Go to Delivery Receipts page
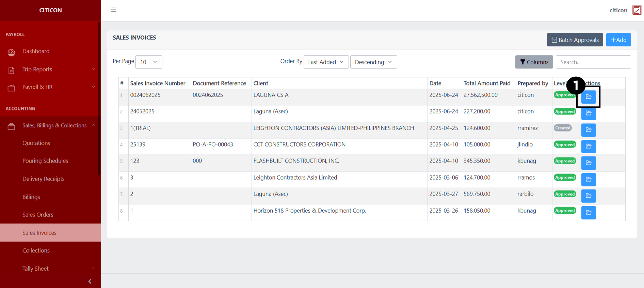The image size is (644, 288). tap(43, 179)
